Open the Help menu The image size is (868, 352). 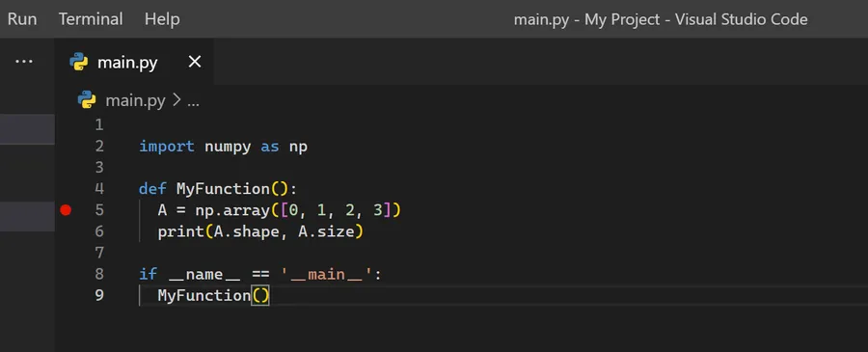pos(162,19)
